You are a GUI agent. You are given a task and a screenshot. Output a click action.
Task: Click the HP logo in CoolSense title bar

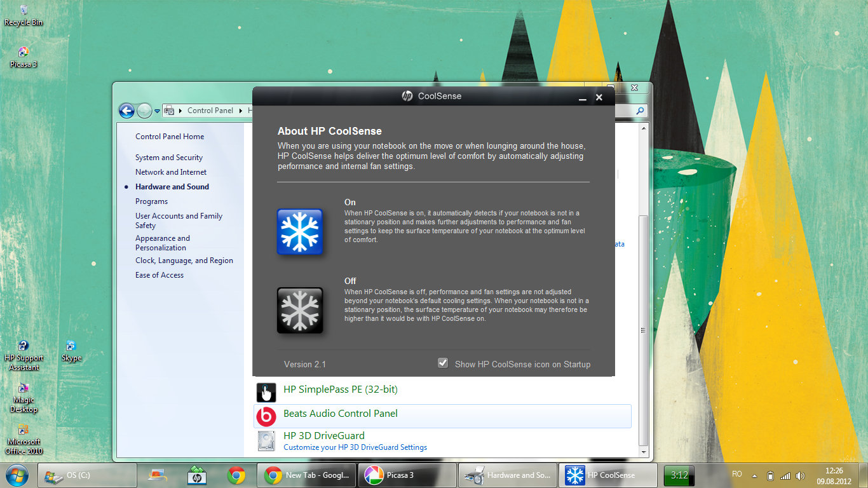click(407, 96)
